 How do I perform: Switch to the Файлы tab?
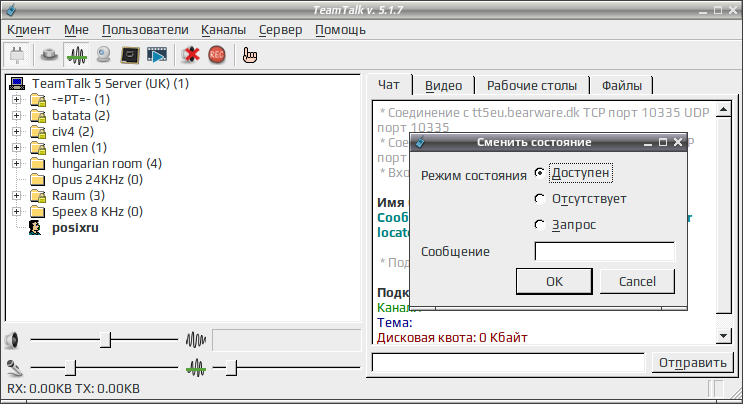coord(622,86)
